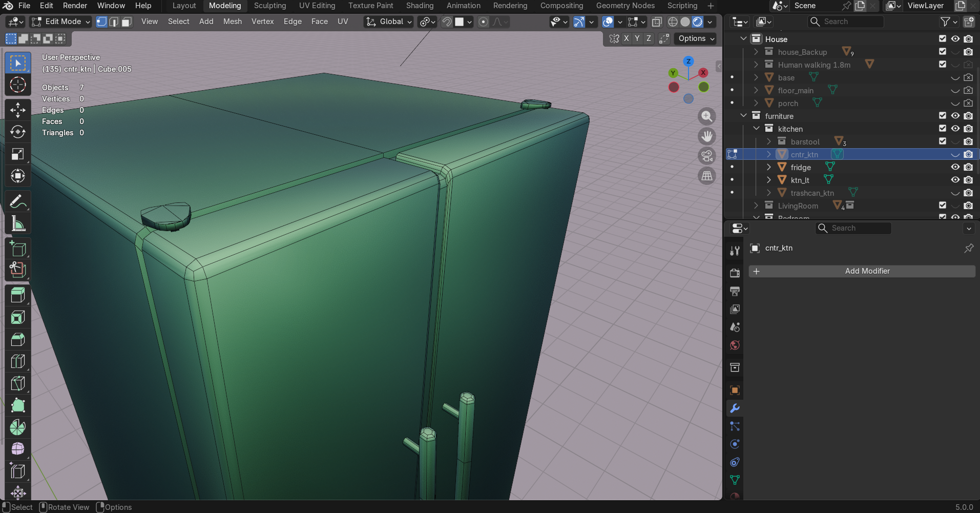The width and height of the screenshot is (980, 513).
Task: Open the Edit Mode dropdown
Action: [x=60, y=22]
